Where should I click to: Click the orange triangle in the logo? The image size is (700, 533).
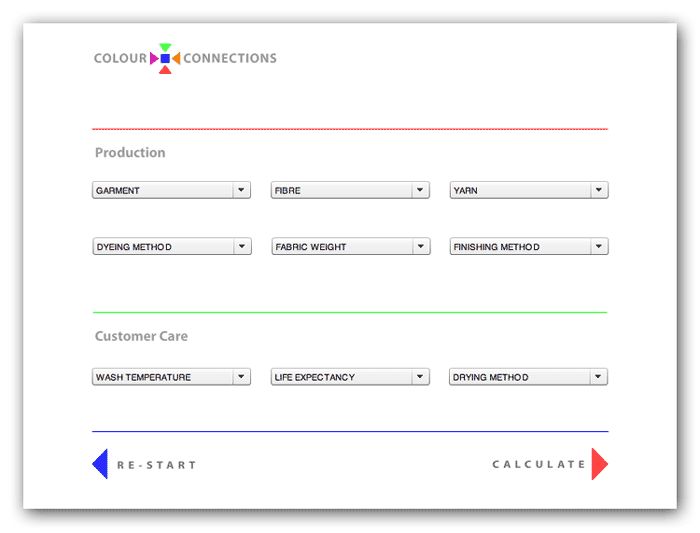tap(176, 59)
